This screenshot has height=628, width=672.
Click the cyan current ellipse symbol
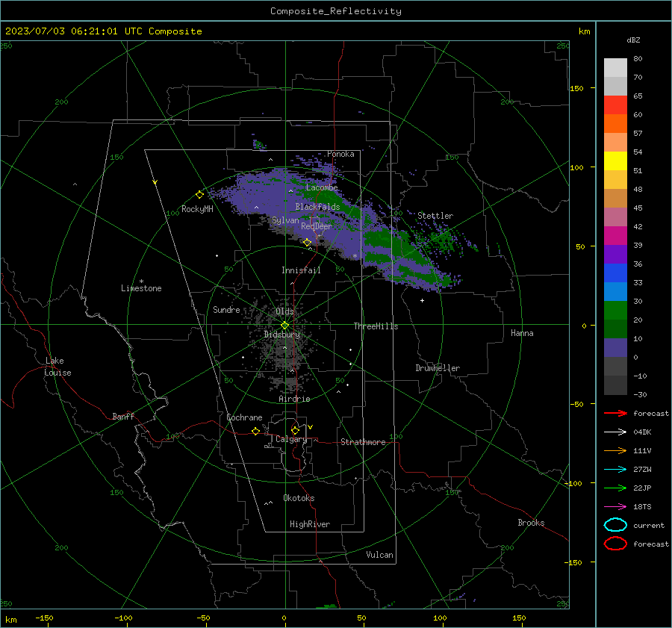pos(615,525)
